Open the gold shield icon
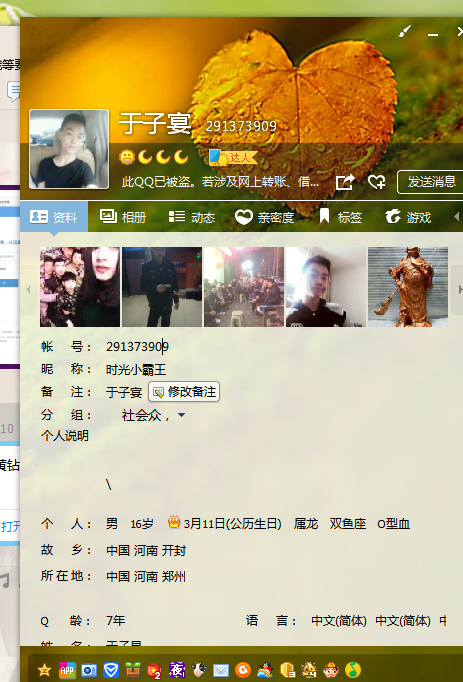Viewport: 463px width, 682px height. click(x=287, y=670)
